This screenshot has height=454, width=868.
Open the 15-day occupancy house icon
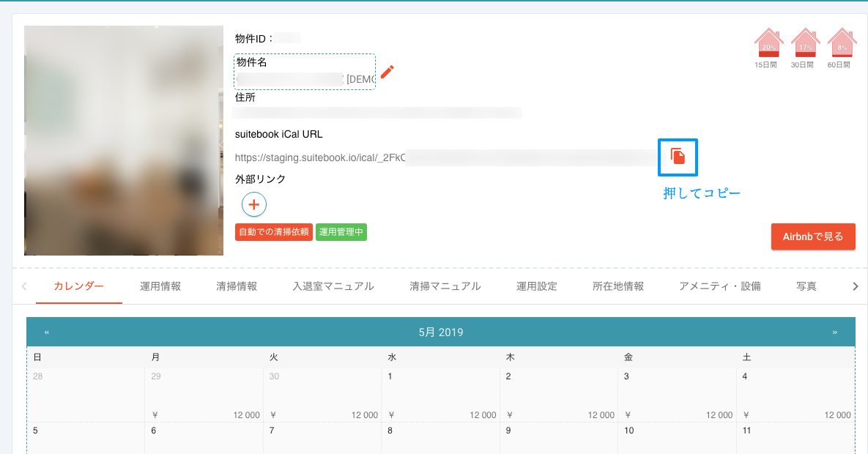(x=768, y=42)
